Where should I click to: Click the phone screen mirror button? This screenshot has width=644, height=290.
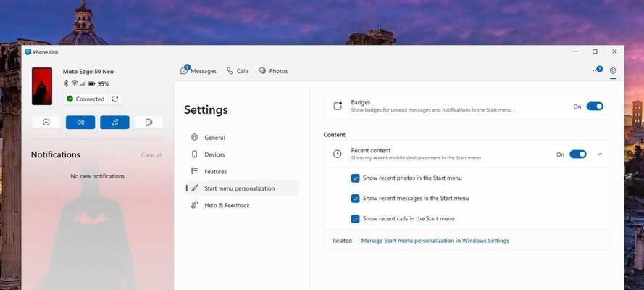pyautogui.click(x=149, y=123)
